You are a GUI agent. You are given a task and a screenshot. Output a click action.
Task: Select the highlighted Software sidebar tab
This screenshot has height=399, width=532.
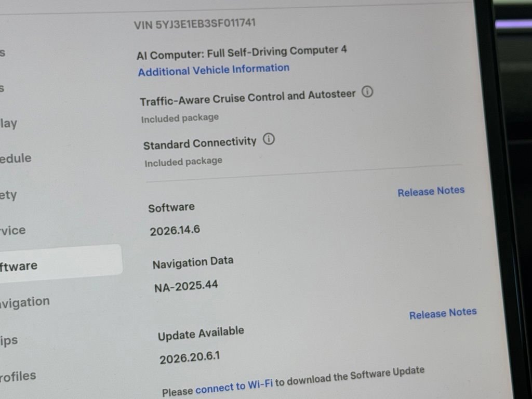click(x=60, y=264)
